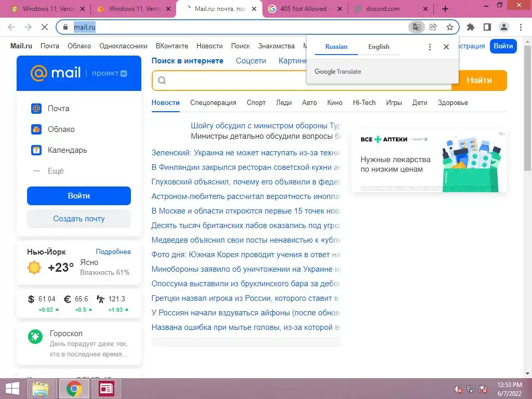
Task: Click muted volume tray icon
Action: pyautogui.click(x=458, y=389)
